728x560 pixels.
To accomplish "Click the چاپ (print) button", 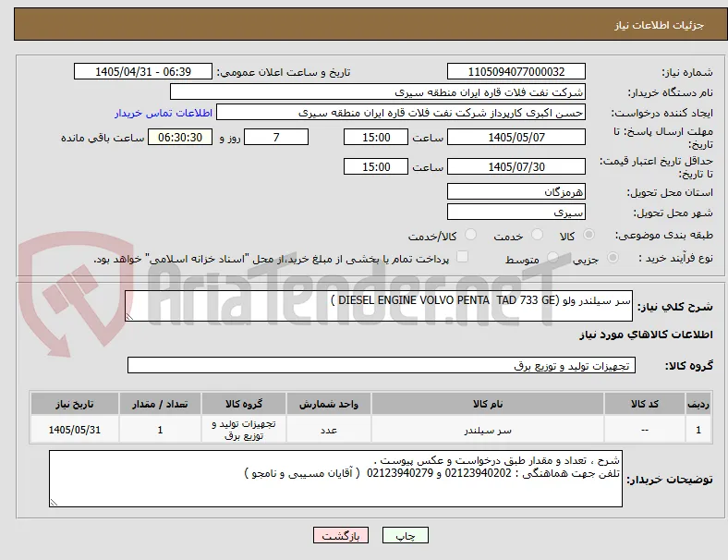I will (x=405, y=535).
